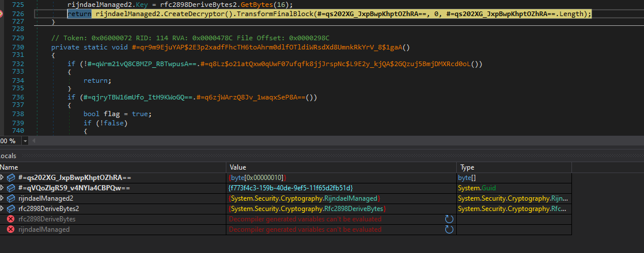This screenshot has height=253, width=644.
Task: Open the zoom percentage dropdown
Action: 25,141
